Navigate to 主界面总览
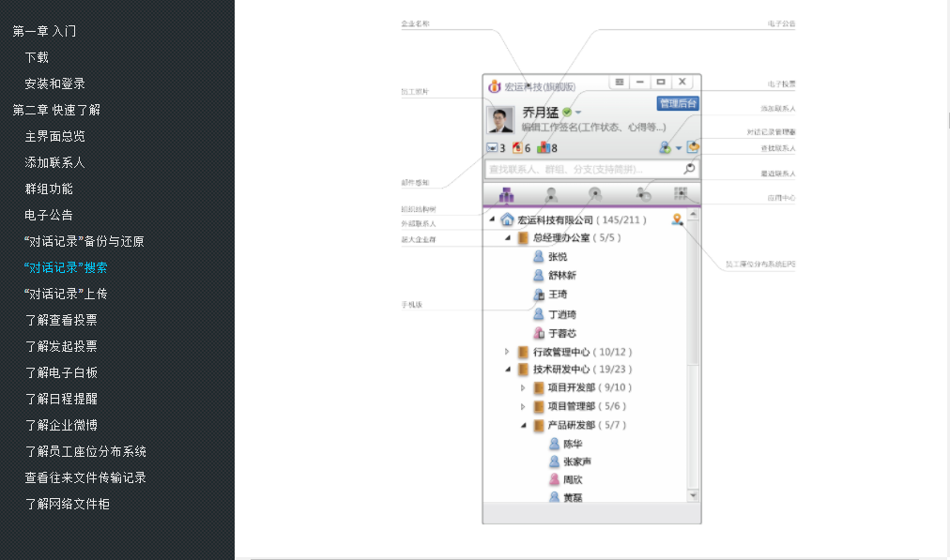 pyautogui.click(x=54, y=136)
